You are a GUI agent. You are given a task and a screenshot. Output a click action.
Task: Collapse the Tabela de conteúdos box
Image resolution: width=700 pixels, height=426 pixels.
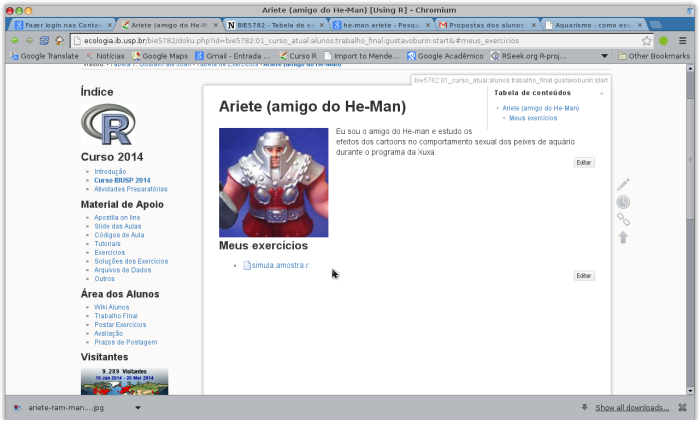point(601,93)
